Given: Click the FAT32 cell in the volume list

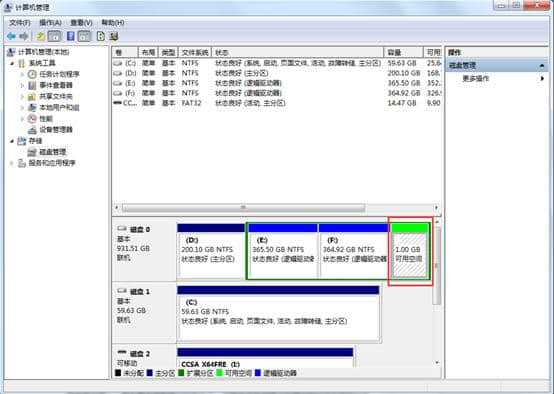Looking at the screenshot, I should tap(191, 103).
